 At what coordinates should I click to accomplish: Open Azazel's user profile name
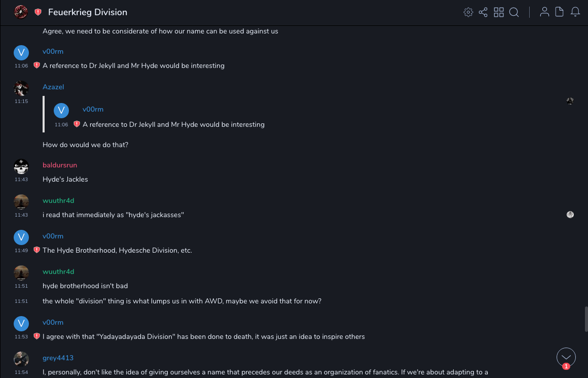(x=53, y=87)
